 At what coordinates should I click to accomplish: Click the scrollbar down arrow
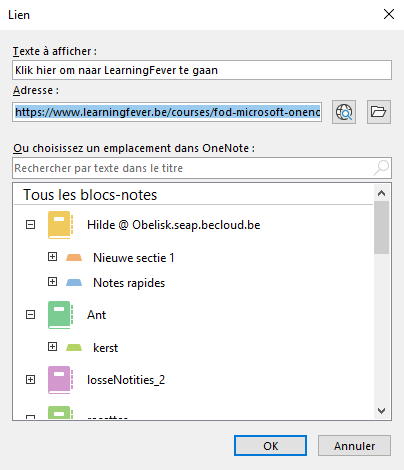pos(381,411)
